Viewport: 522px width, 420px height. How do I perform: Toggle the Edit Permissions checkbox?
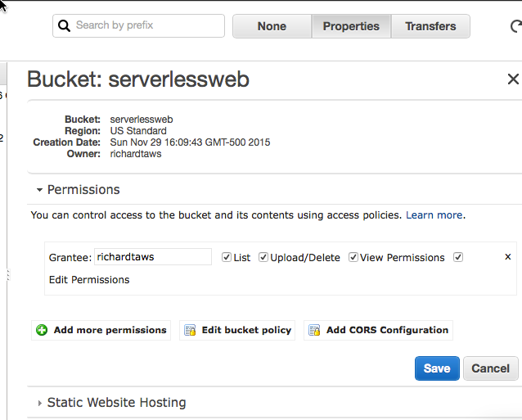[458, 257]
